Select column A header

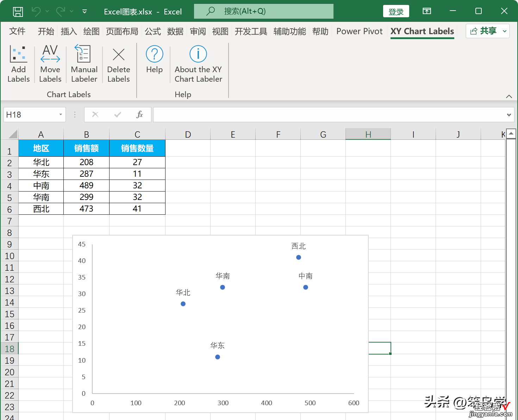coord(41,134)
